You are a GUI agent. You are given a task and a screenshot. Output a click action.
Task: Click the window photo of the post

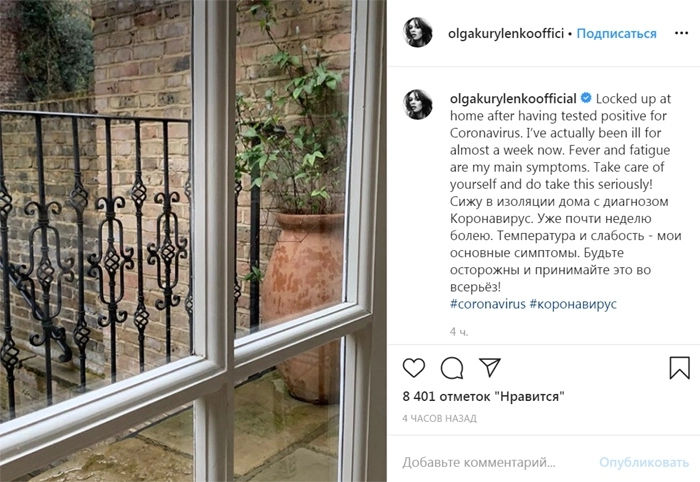pos(193,241)
